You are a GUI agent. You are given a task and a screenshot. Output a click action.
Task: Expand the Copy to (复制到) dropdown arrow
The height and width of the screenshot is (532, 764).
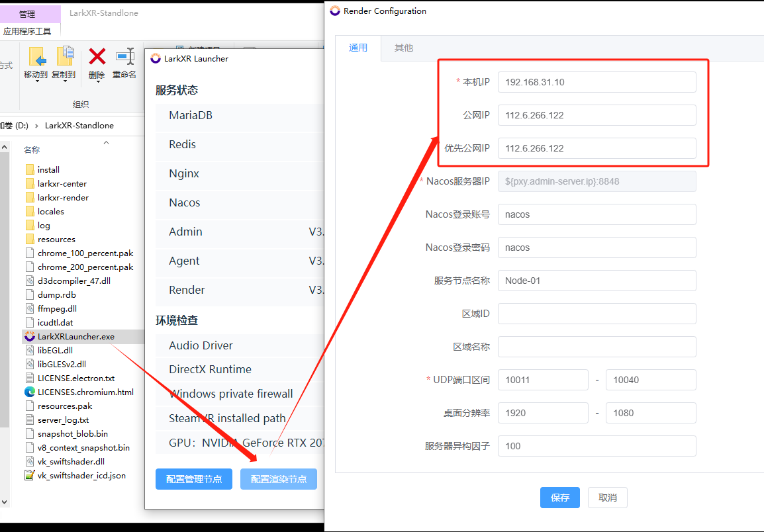64,82
